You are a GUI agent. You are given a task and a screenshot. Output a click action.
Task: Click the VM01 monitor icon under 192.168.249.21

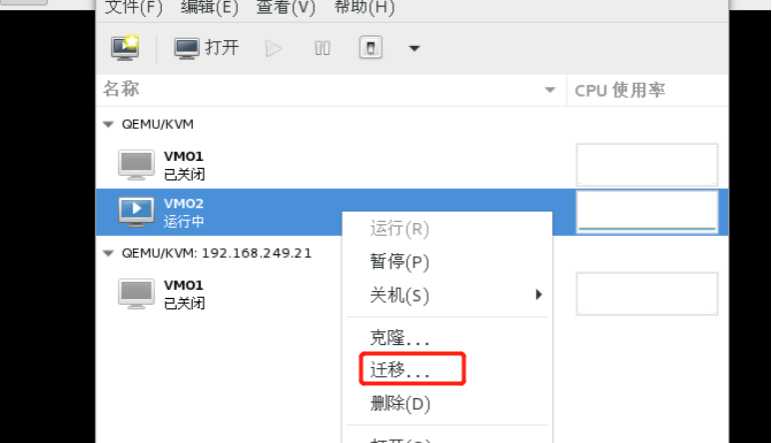[x=136, y=294]
